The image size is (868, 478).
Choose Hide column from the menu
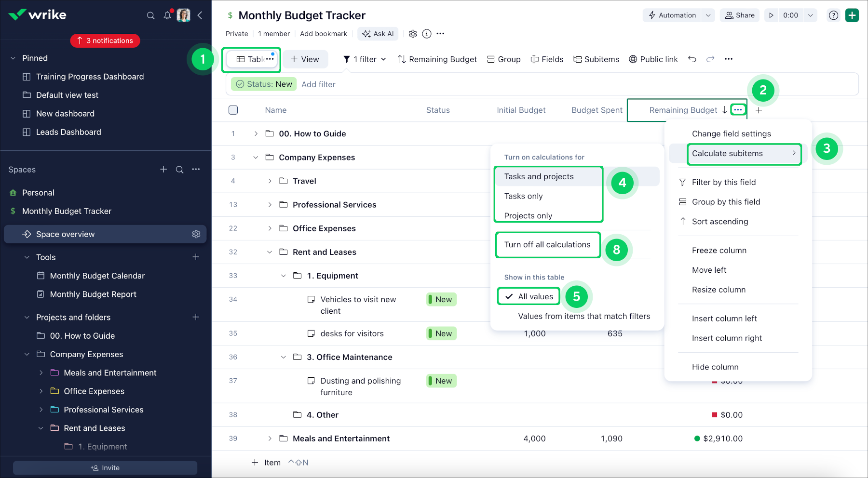tap(715, 367)
